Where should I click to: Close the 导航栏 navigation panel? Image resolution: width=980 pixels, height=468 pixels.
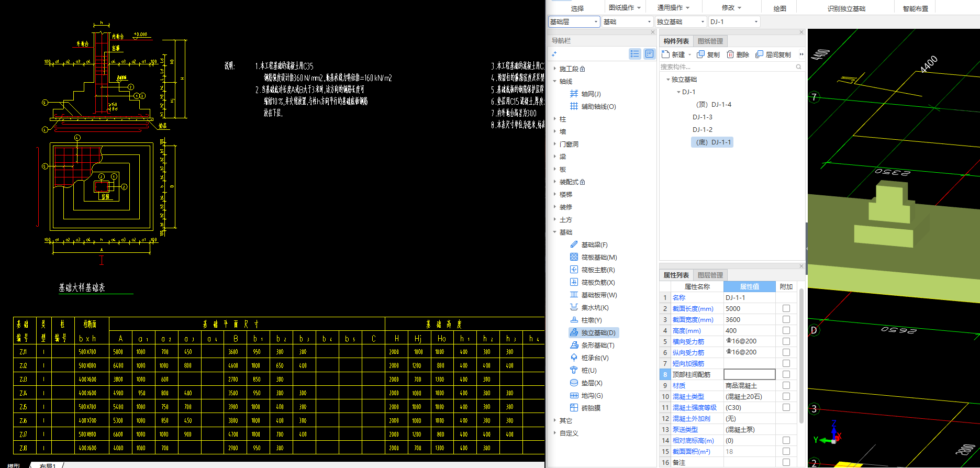pos(652,32)
